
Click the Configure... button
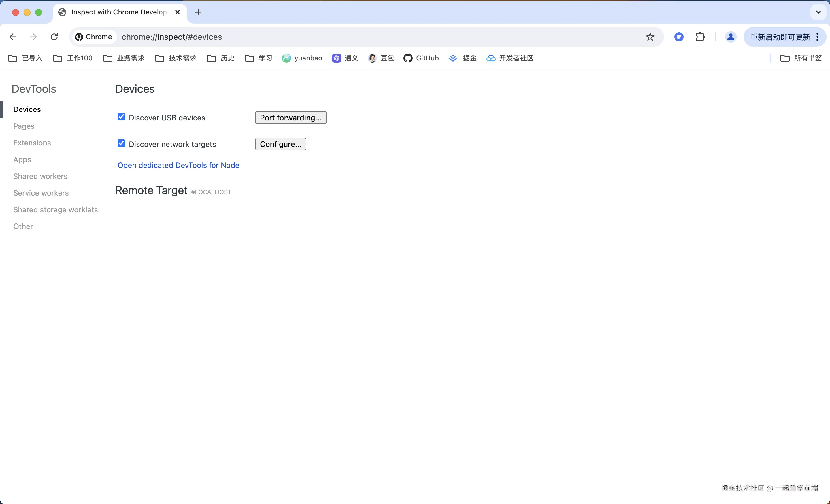[280, 144]
